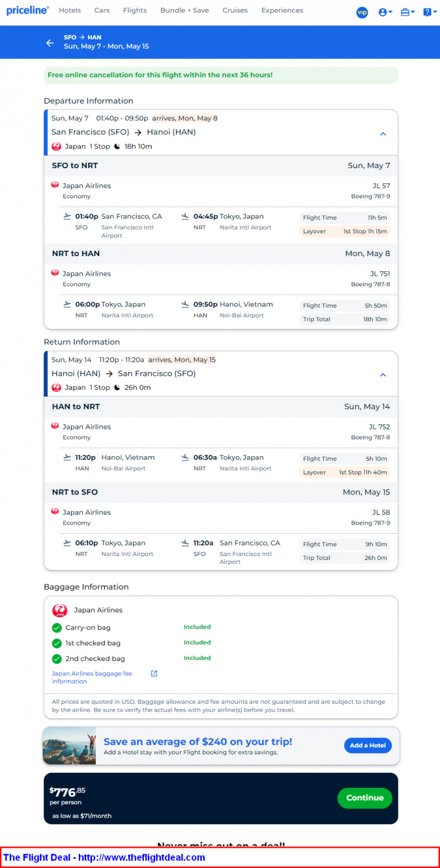Viewport: 440px width, 868px height.
Task: Expand the account dropdown arrow in header
Action: 391,12
